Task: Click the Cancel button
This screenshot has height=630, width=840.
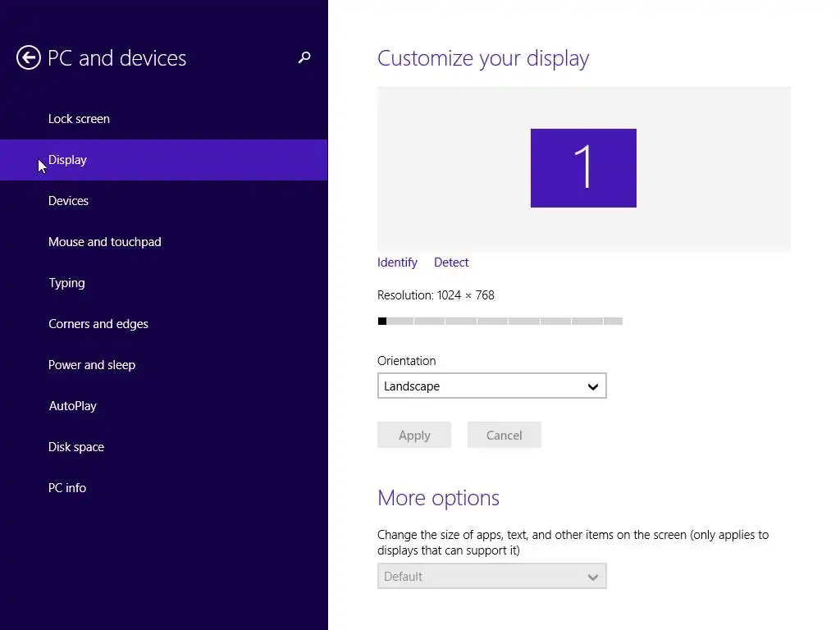Action: coord(504,435)
